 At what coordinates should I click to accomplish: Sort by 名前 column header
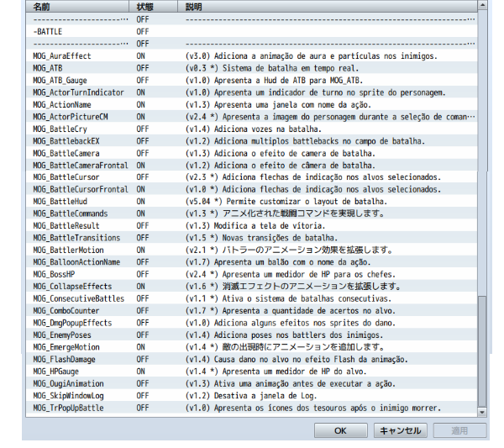tap(77, 7)
